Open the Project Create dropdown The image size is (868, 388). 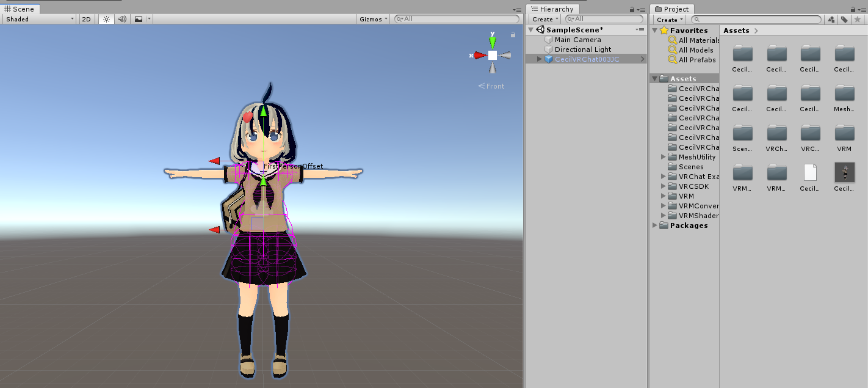tap(670, 20)
